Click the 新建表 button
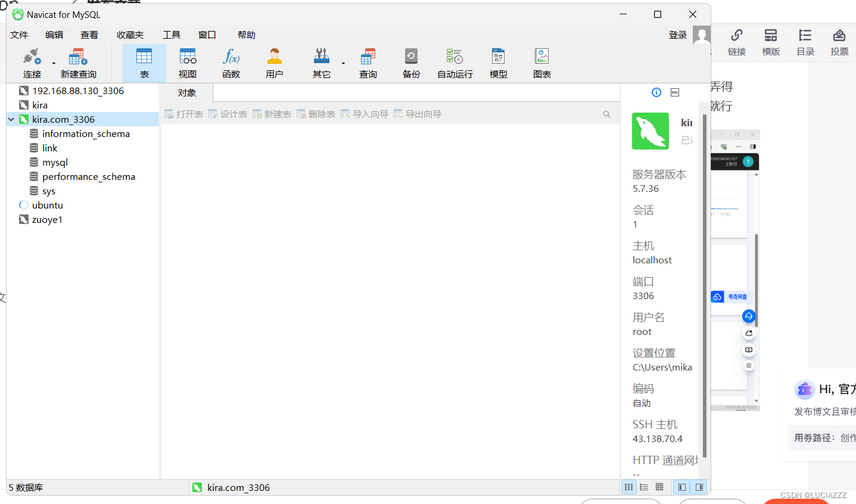 pyautogui.click(x=272, y=114)
